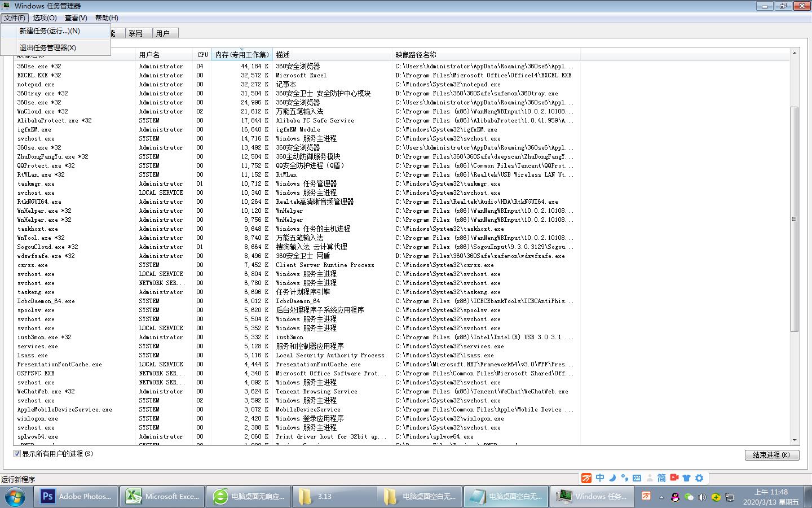Open the taskbar clock showing 11:48
Image resolution: width=812 pixels, height=508 pixels.
click(771, 497)
